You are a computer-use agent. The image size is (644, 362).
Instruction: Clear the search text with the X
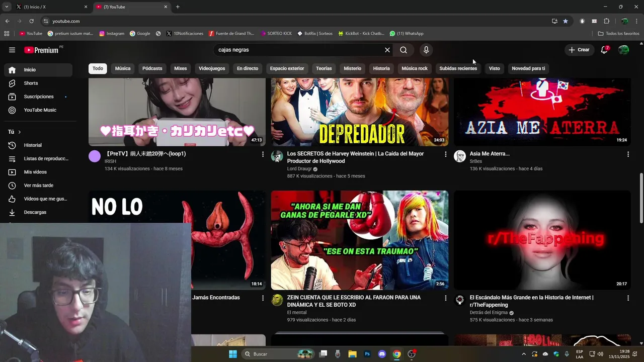pos(387,50)
